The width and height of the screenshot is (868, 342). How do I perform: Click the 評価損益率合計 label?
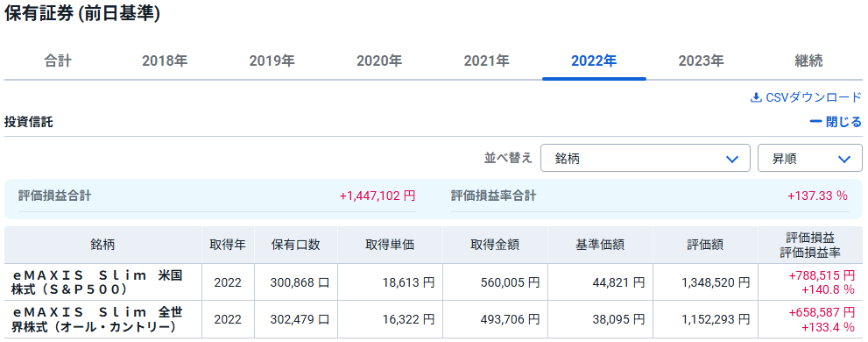click(493, 196)
